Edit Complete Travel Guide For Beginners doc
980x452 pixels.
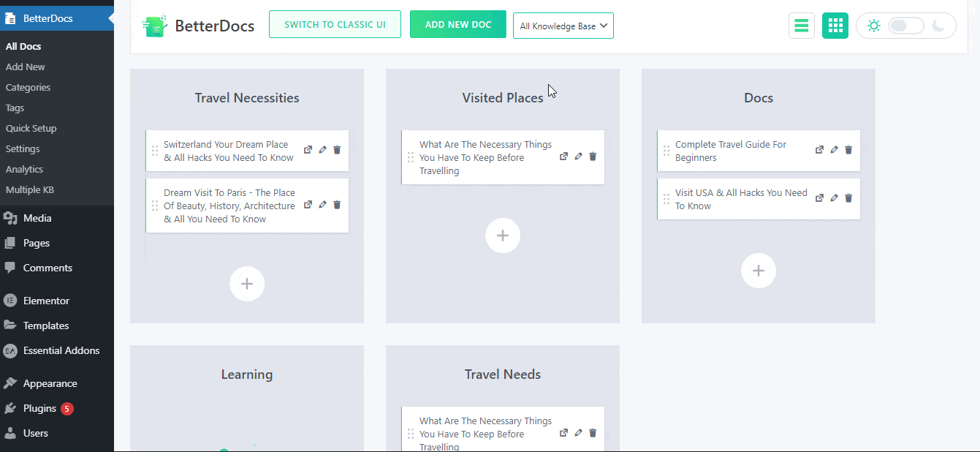[x=834, y=150]
